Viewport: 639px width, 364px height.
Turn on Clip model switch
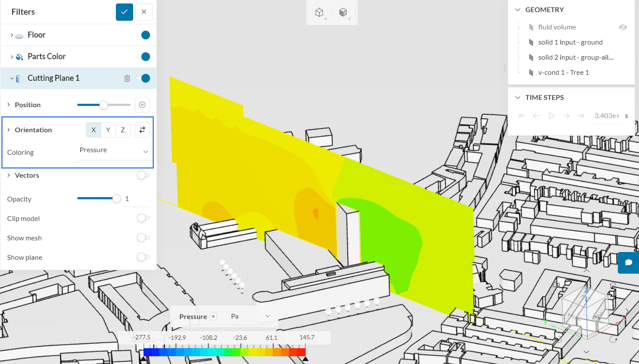click(143, 218)
